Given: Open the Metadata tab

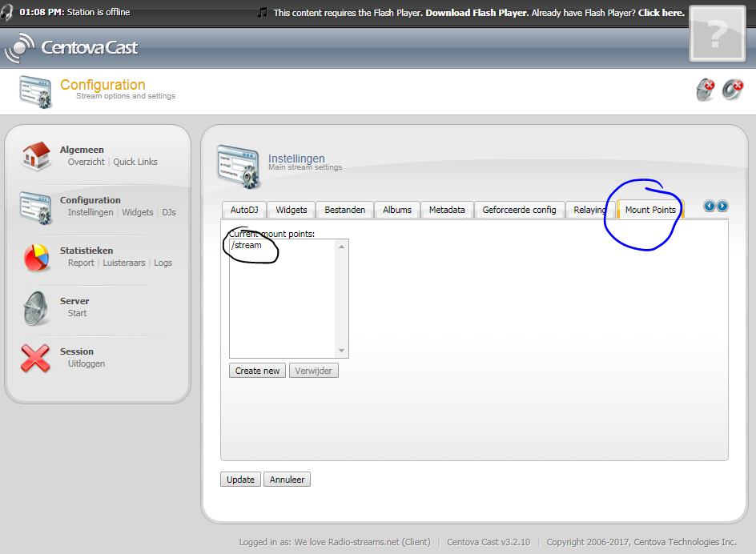Looking at the screenshot, I should [x=447, y=210].
